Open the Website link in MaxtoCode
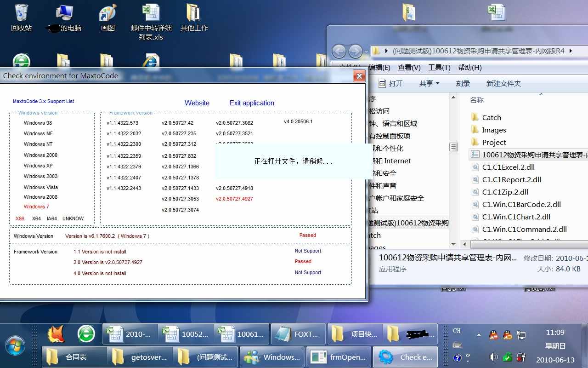 pyautogui.click(x=197, y=103)
